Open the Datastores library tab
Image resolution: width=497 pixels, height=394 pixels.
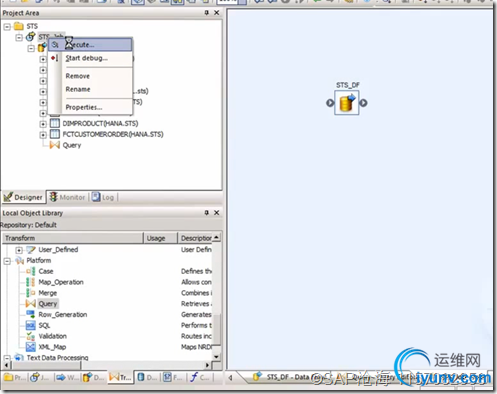click(147, 378)
